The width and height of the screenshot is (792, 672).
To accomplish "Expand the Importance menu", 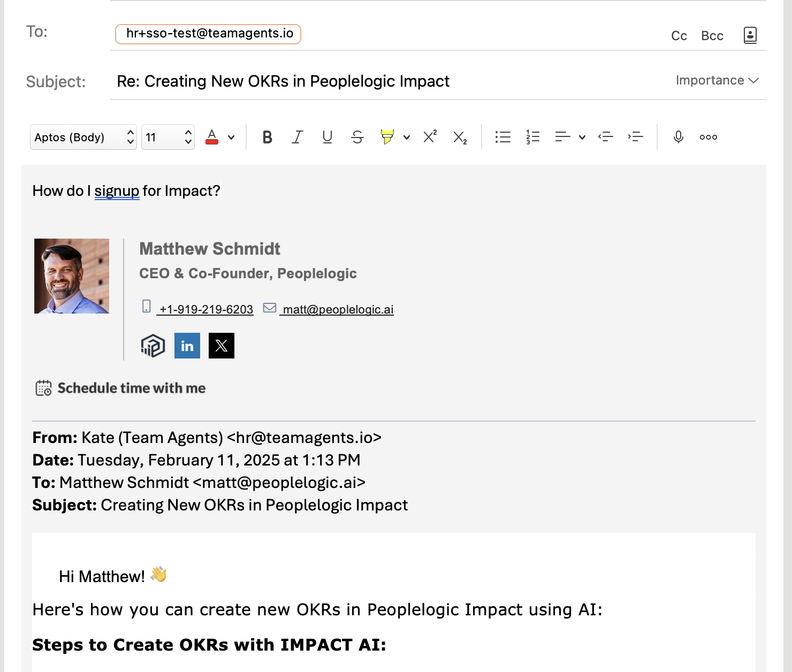I will tap(717, 80).
